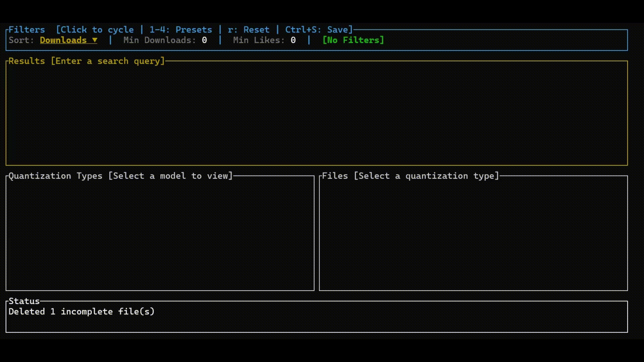Click inside the empty Files list area

coord(473,235)
